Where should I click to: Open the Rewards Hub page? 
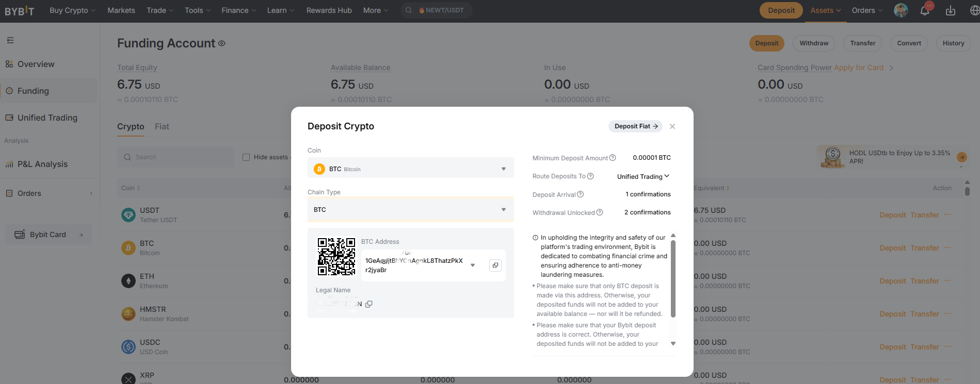point(329,10)
